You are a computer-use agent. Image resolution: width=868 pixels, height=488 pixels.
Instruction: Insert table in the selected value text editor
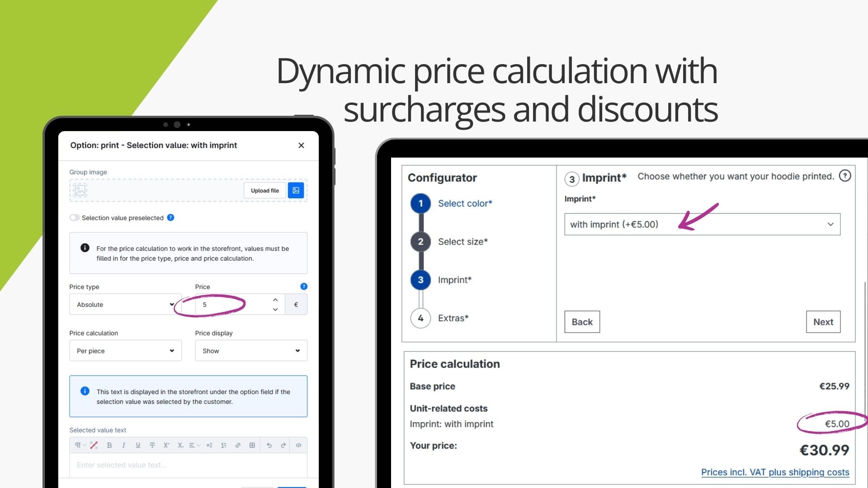[x=252, y=445]
